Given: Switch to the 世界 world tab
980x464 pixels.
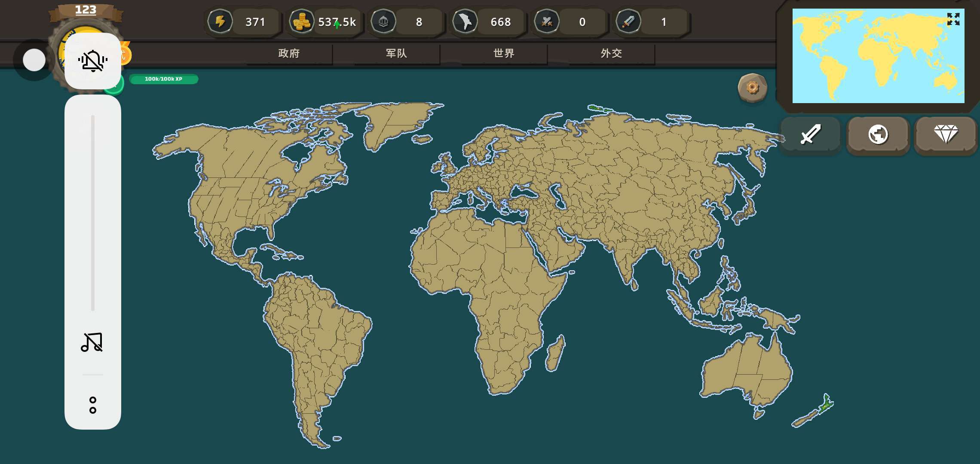Looking at the screenshot, I should point(504,53).
